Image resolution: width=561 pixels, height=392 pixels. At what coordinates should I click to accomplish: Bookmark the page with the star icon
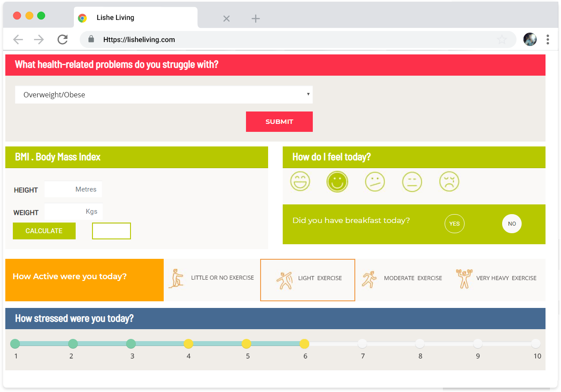pos(502,39)
